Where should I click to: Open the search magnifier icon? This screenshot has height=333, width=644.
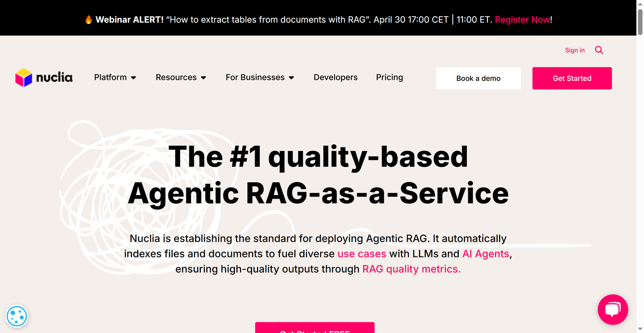click(599, 50)
